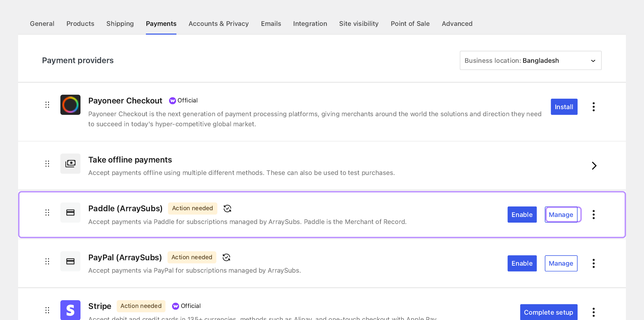Click the Paddle subscriptions sync icon
The height and width of the screenshot is (320, 644).
[227, 209]
